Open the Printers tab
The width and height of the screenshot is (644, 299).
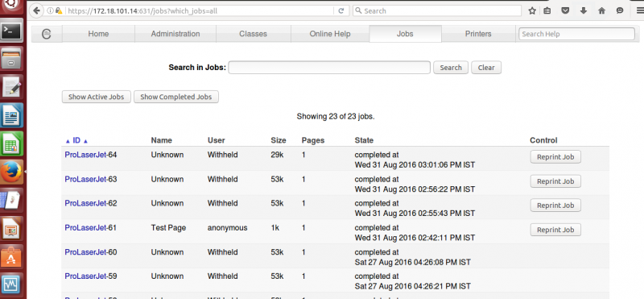(478, 34)
